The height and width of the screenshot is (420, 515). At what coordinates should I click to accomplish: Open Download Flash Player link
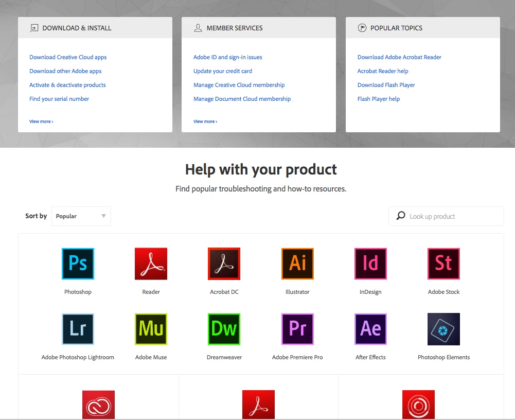(386, 85)
